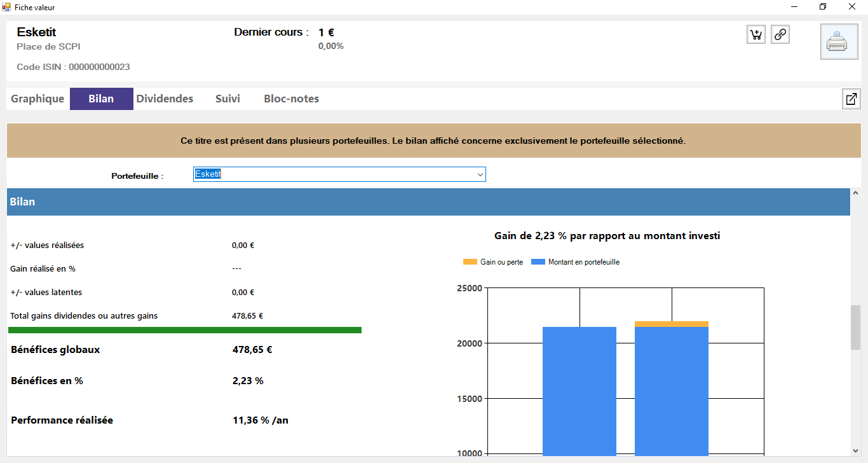
Task: Expand the Portefeuille dropdown arrow
Action: click(480, 175)
